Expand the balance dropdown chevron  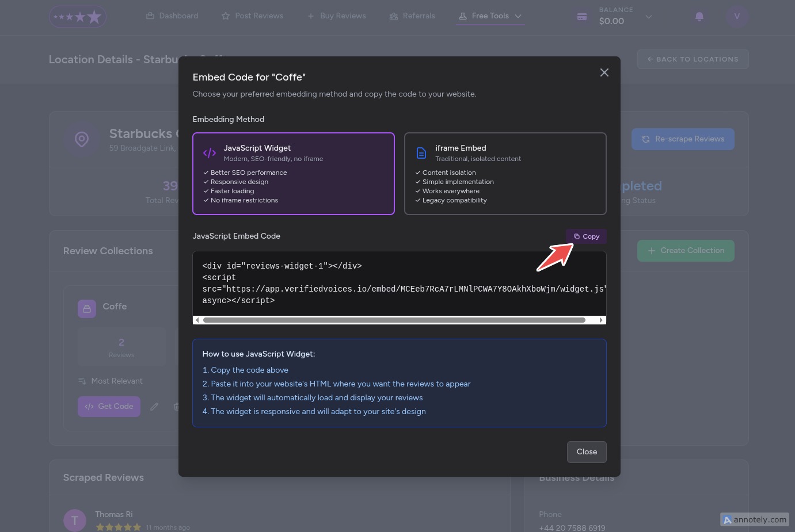pyautogui.click(x=649, y=17)
